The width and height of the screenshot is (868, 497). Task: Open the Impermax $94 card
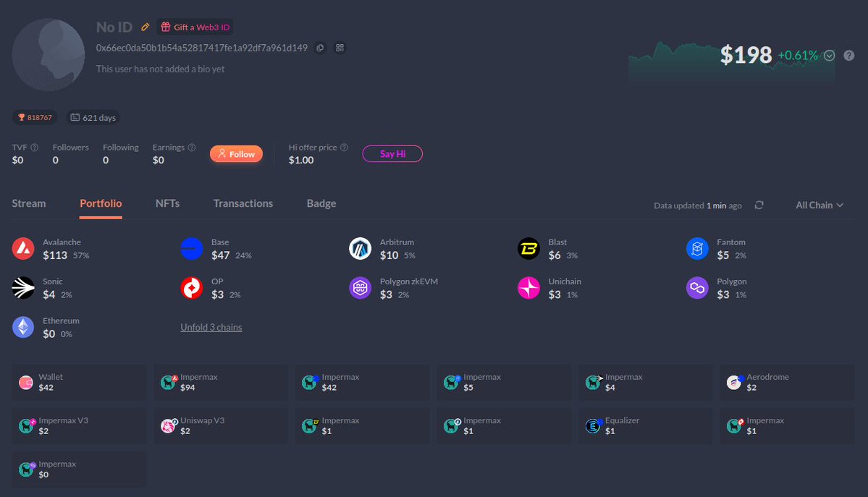click(222, 383)
